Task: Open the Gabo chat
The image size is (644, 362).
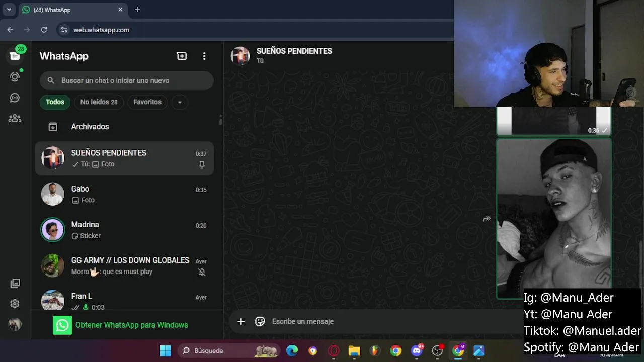Action: [x=124, y=194]
